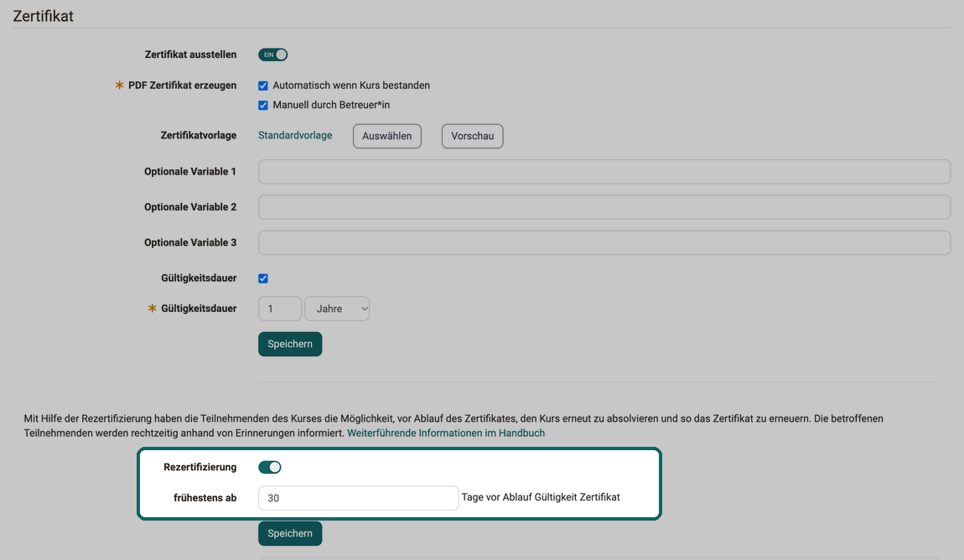This screenshot has width=964, height=560.
Task: Save recertification with lower 'Speichern' button
Action: click(x=290, y=533)
